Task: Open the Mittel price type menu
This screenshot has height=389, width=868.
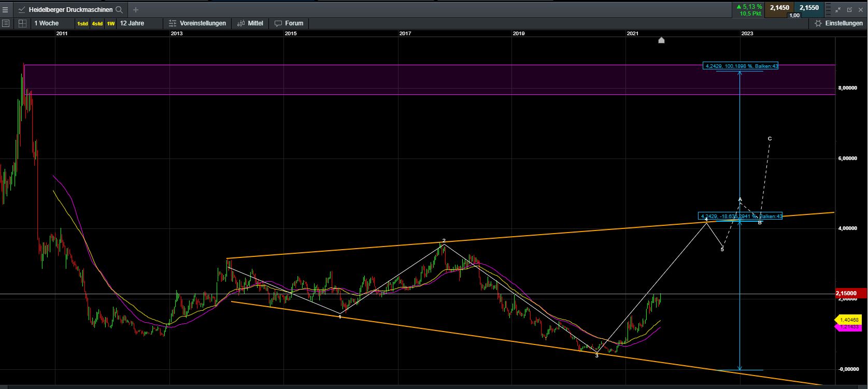Action: (250, 23)
